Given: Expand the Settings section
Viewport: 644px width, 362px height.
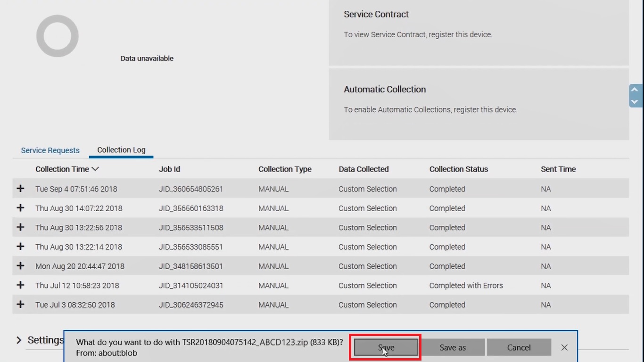Looking at the screenshot, I should click(19, 340).
